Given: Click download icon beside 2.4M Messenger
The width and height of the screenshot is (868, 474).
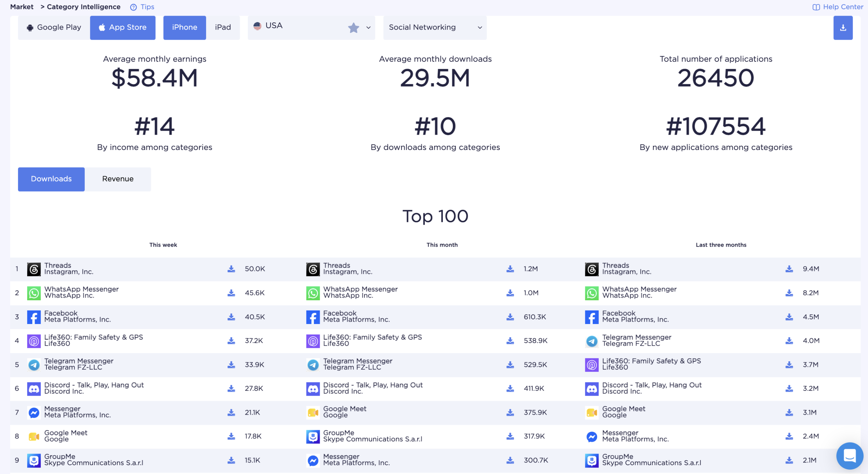Looking at the screenshot, I should [x=789, y=436].
